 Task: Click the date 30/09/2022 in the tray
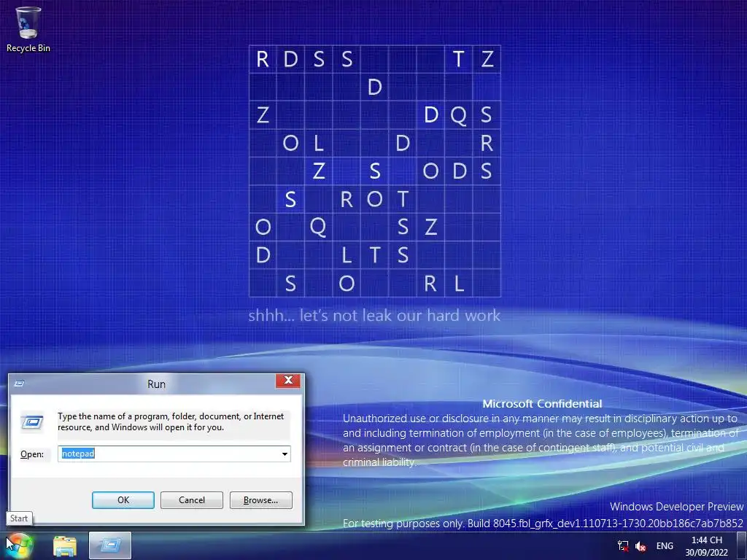click(706, 553)
